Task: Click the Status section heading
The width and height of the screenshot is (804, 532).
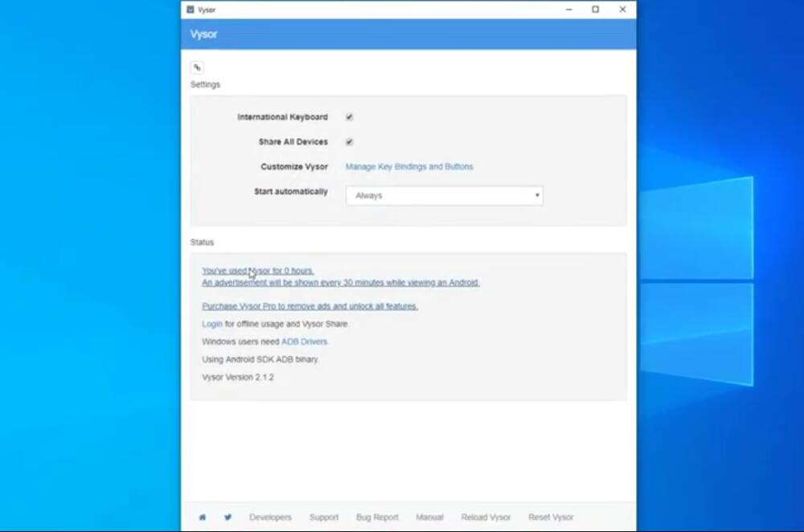Action: [202, 242]
